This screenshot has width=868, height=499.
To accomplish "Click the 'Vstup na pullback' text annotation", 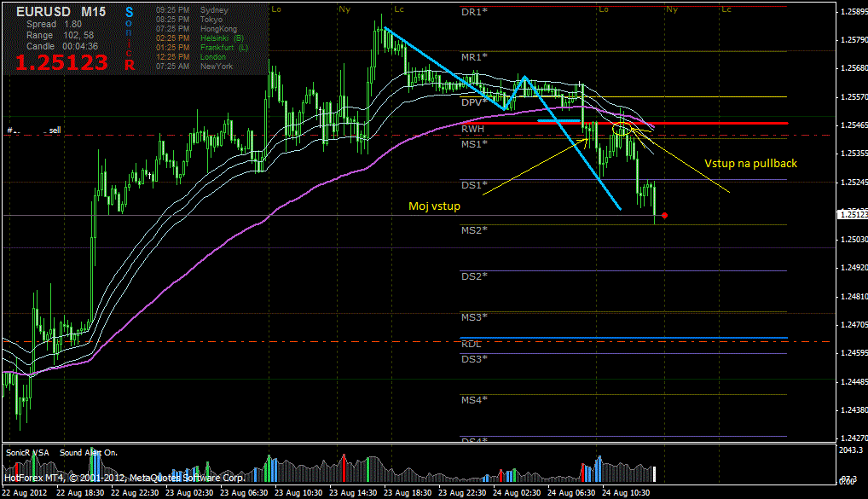I will [750, 163].
